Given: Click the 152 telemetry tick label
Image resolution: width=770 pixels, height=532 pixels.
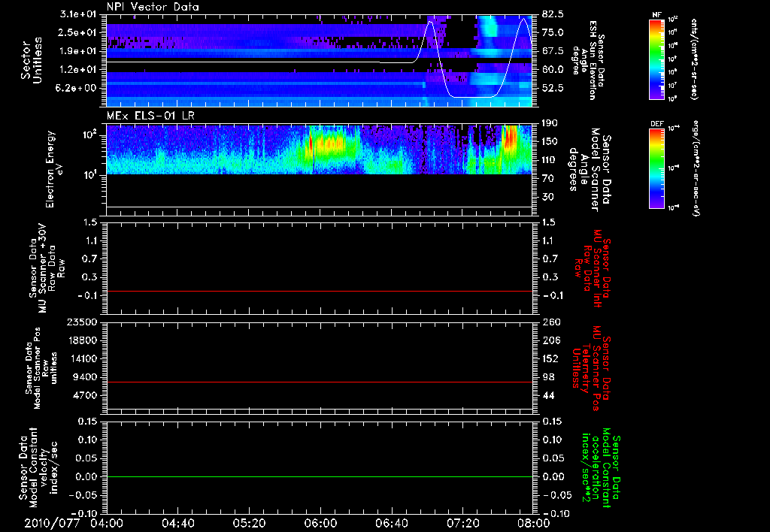Looking at the screenshot, I should (551, 359).
